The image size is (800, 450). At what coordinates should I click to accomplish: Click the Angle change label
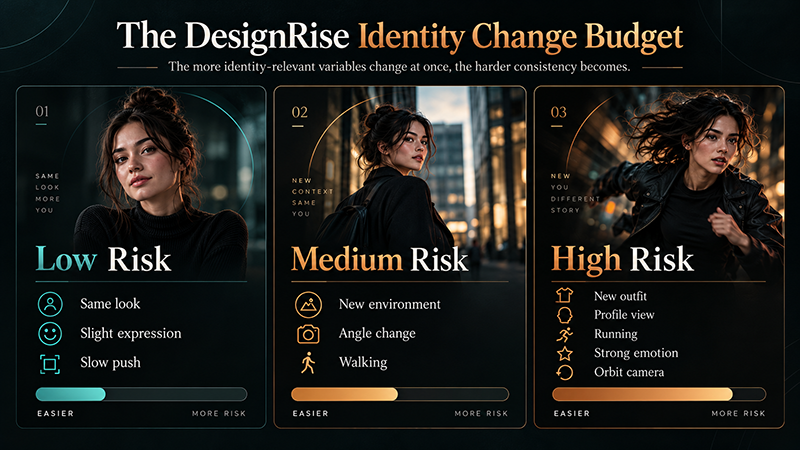pyautogui.click(x=377, y=333)
